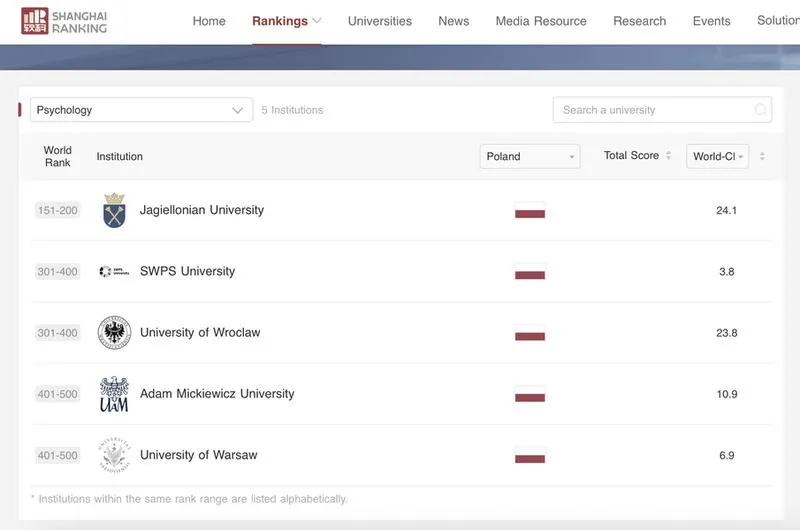
Task: Open the Research menu item
Action: [640, 21]
